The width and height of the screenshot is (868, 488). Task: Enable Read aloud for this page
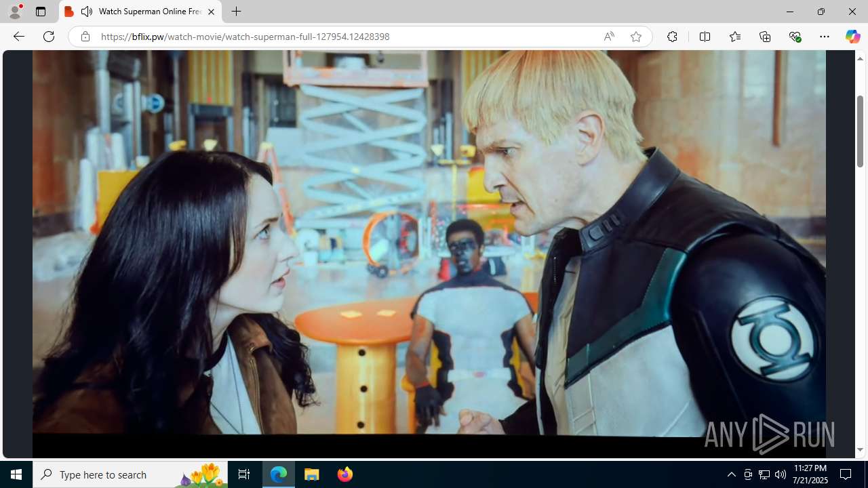coord(609,37)
